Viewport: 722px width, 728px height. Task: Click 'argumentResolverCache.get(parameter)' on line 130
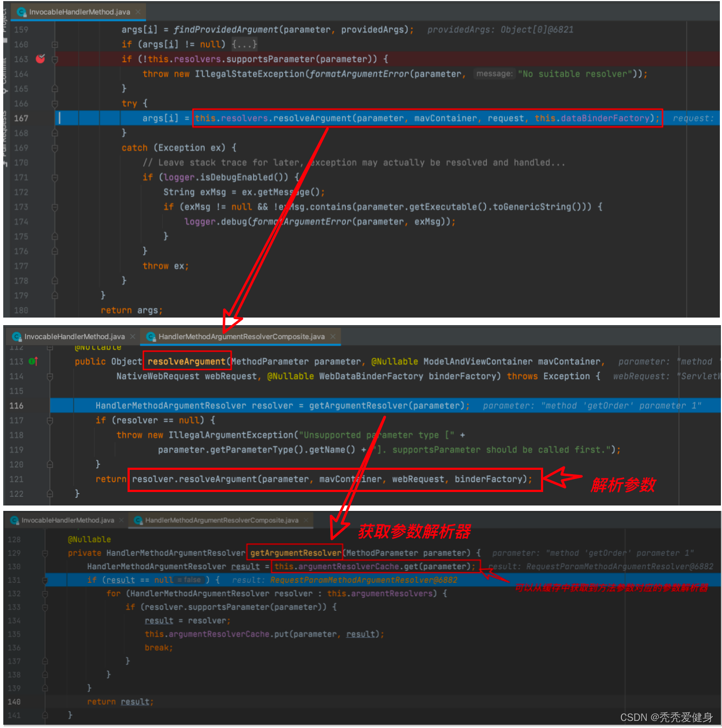coord(384,567)
